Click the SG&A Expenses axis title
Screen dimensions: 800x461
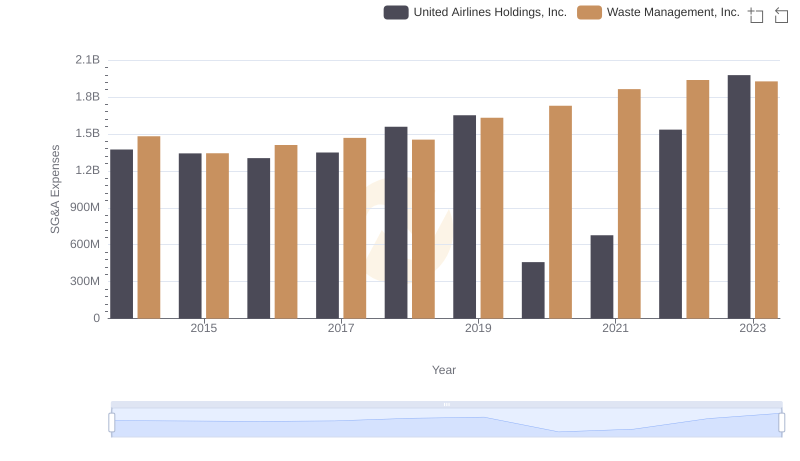pyautogui.click(x=55, y=189)
